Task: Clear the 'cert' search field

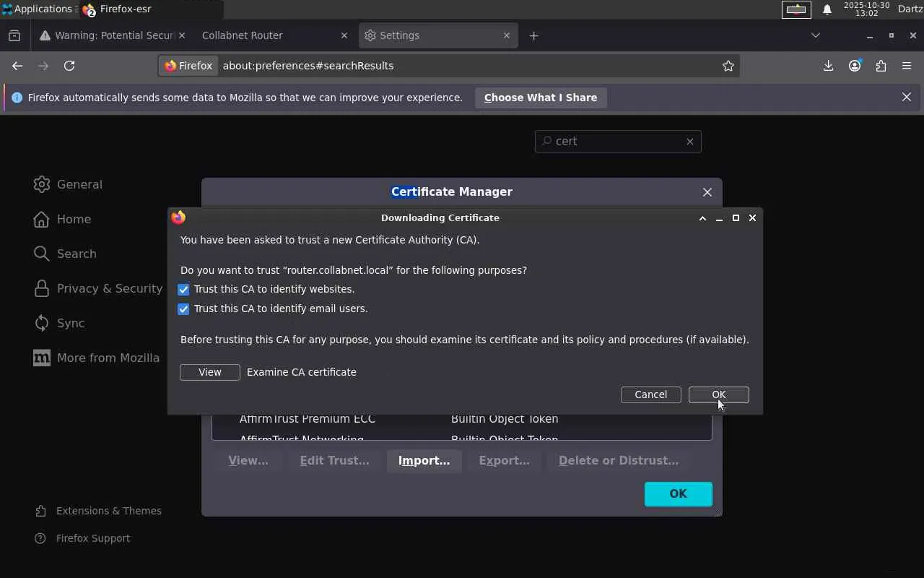Action: pos(690,142)
